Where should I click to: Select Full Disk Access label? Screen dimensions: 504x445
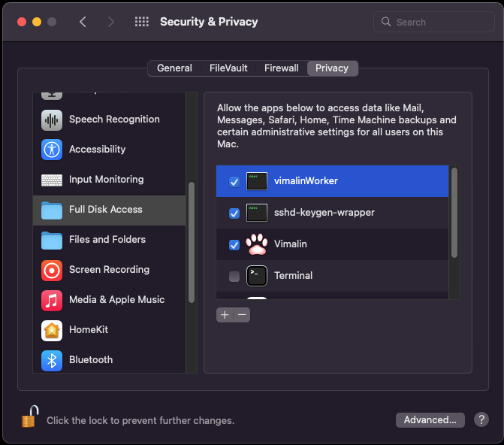coord(106,210)
